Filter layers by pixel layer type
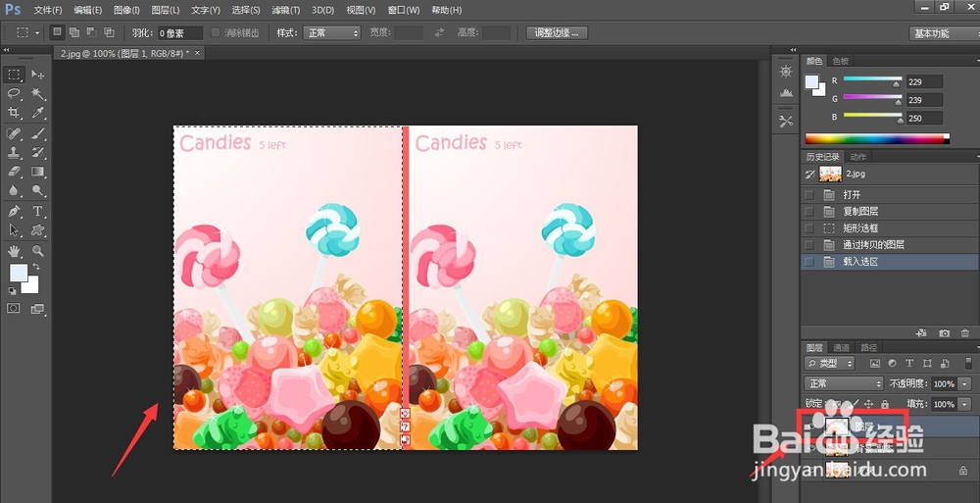Screen dimensions: 980x503 (875, 363)
